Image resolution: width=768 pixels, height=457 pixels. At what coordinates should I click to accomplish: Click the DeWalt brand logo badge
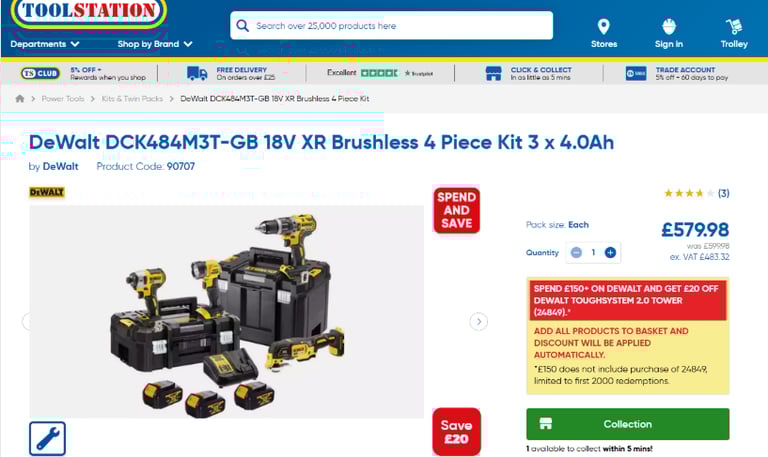click(47, 192)
